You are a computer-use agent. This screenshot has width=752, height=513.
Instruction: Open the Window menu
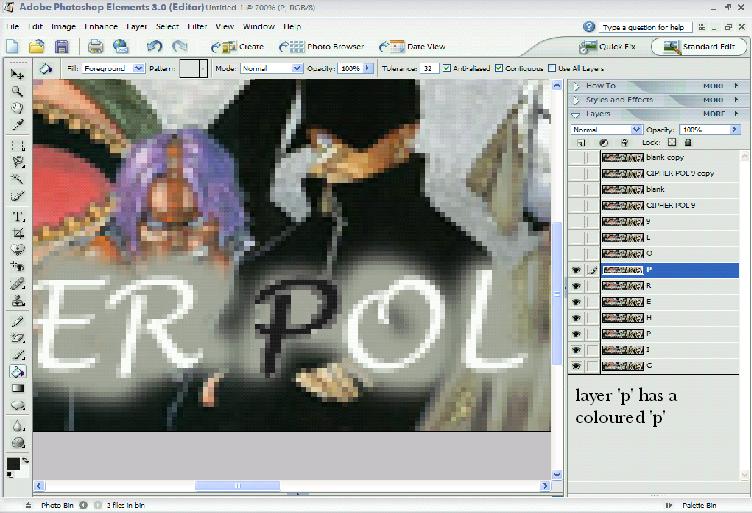point(258,27)
